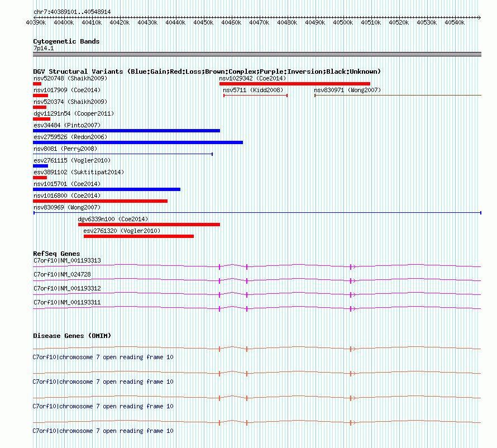Viewport: 497px width, 448px height.
Task: Open the nsv830971 (Wong2007) label
Action: pyautogui.click(x=347, y=90)
